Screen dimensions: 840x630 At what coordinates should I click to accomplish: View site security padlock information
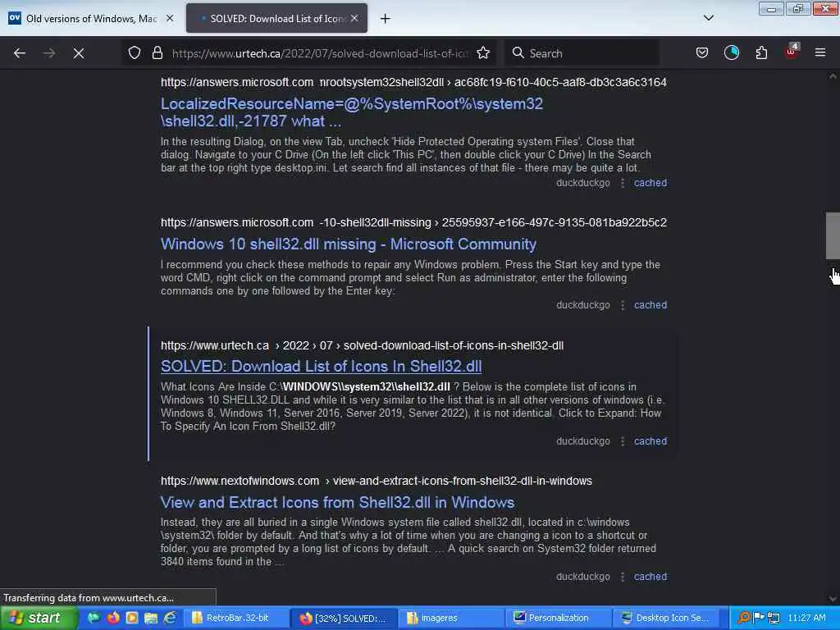(x=157, y=53)
